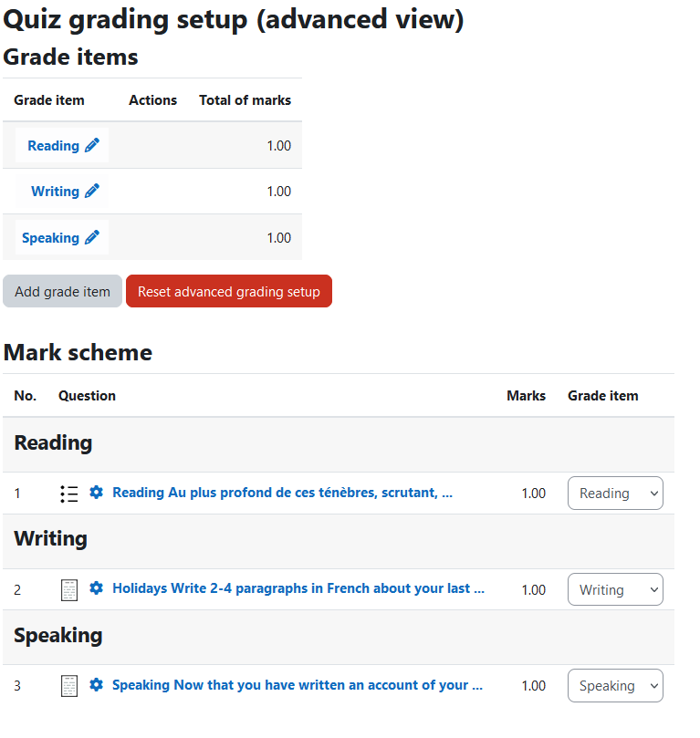Screen dimensions: 700x738
Task: Open settings gear for question 3
Action: pyautogui.click(x=96, y=685)
